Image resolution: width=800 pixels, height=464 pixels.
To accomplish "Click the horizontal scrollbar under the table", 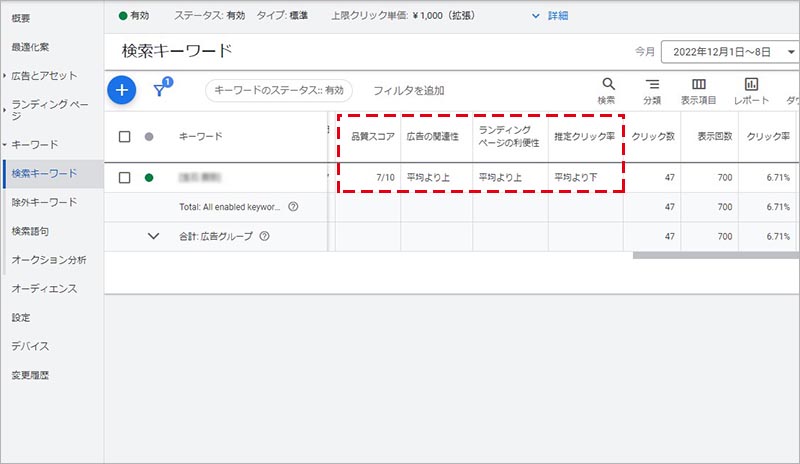I will point(715,254).
